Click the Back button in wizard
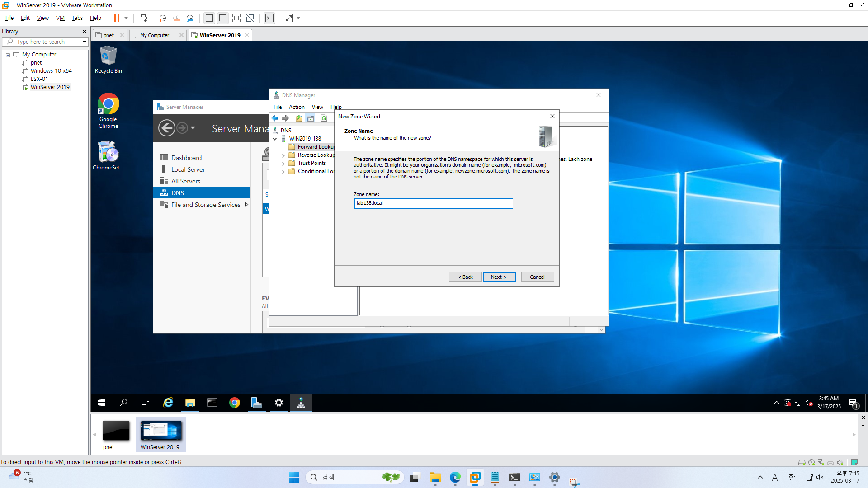This screenshot has width=868, height=488. (465, 277)
